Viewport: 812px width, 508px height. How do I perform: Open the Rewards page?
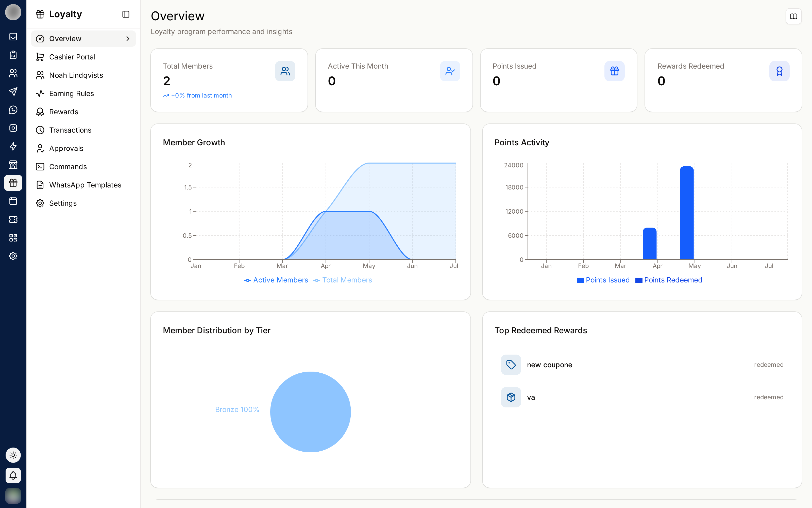[x=83, y=112]
